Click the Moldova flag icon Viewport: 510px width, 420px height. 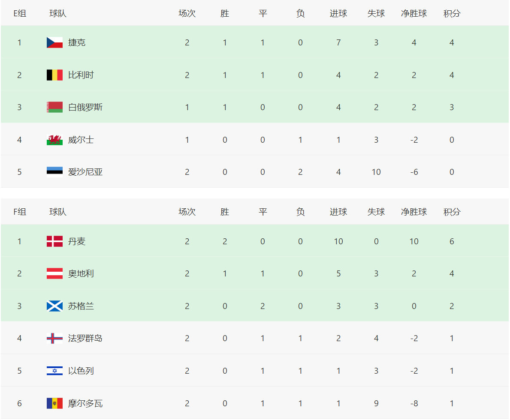click(x=54, y=403)
